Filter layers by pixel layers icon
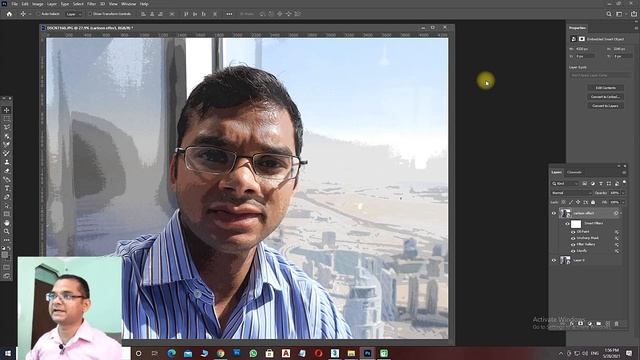Viewport: 640px width, 360px height. coord(584,184)
